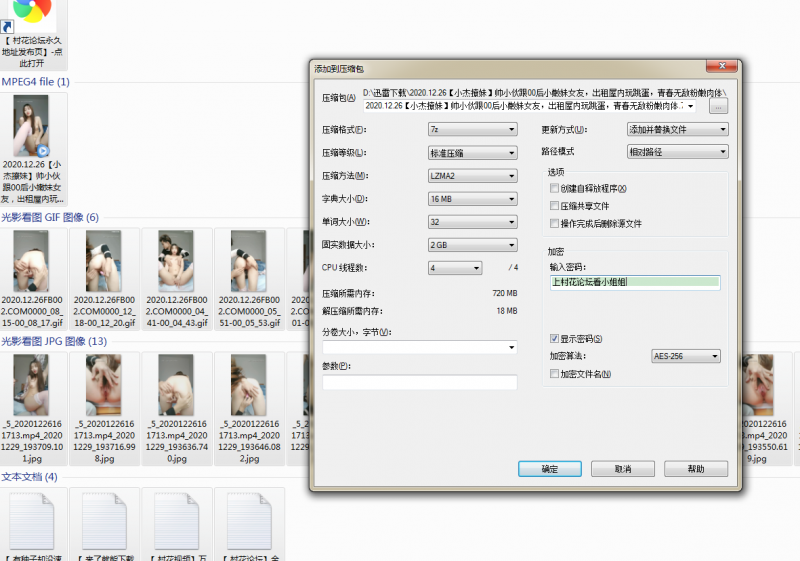The height and width of the screenshot is (561, 800).
Task: Toggle the 操作完成后删除源文件 checkbox
Action: pyautogui.click(x=554, y=223)
